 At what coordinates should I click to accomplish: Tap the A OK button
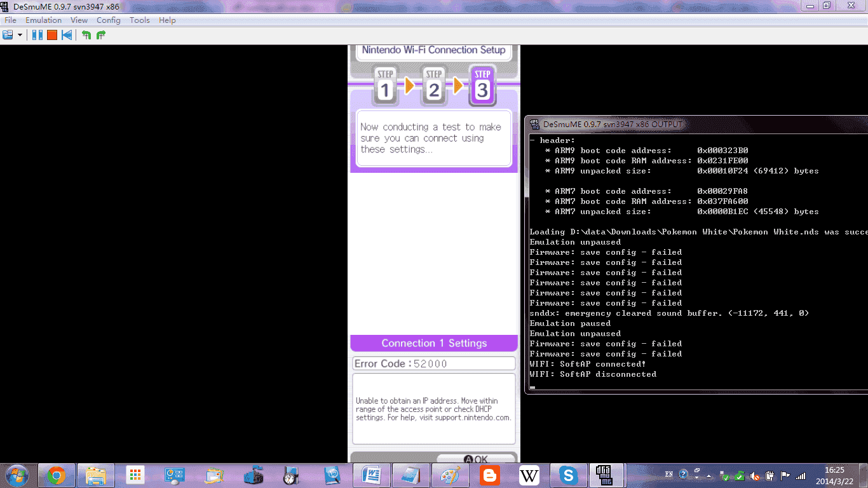pyautogui.click(x=475, y=459)
